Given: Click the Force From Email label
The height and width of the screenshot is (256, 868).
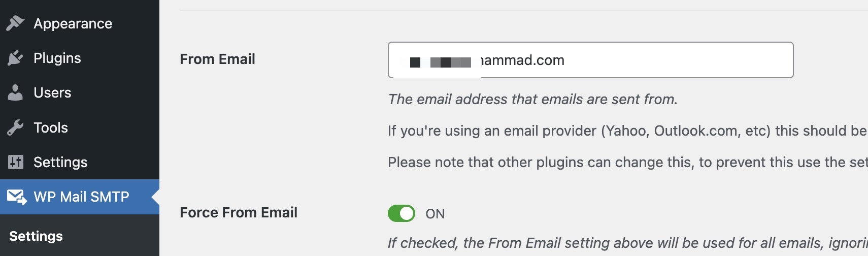Looking at the screenshot, I should pyautogui.click(x=239, y=212).
